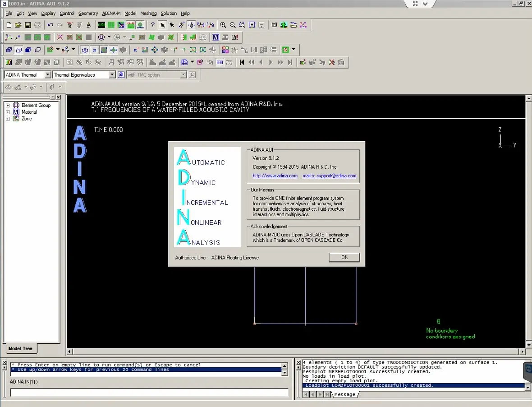Open the ADINA Thermal program dropdown
Screen dimensions: 532x407
(47, 75)
